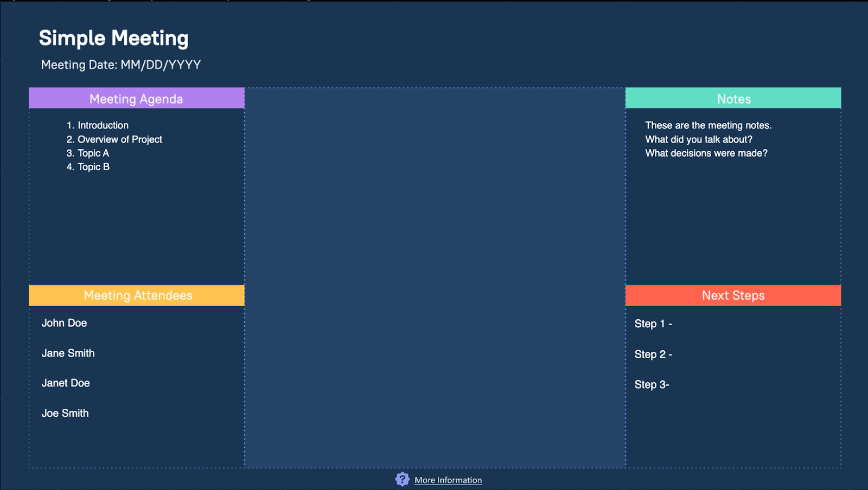
Task: Click the Step 2 entry
Action: pos(653,354)
